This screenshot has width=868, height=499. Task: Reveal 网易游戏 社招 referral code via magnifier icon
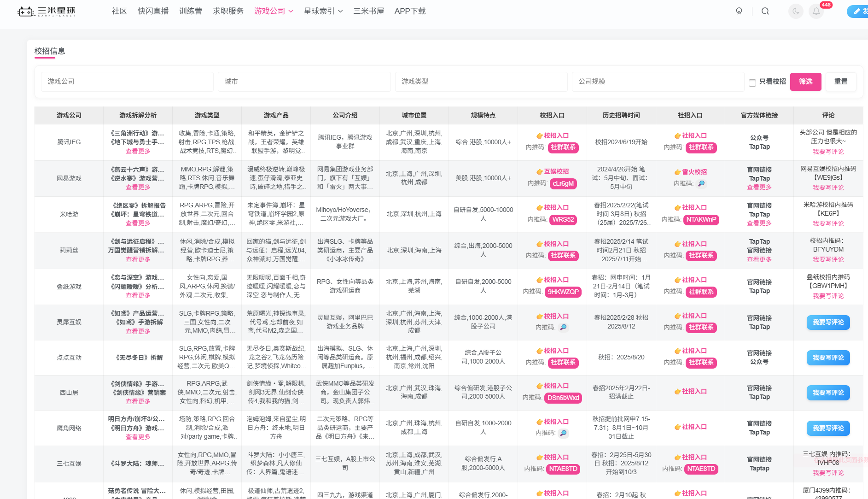pyautogui.click(x=701, y=183)
